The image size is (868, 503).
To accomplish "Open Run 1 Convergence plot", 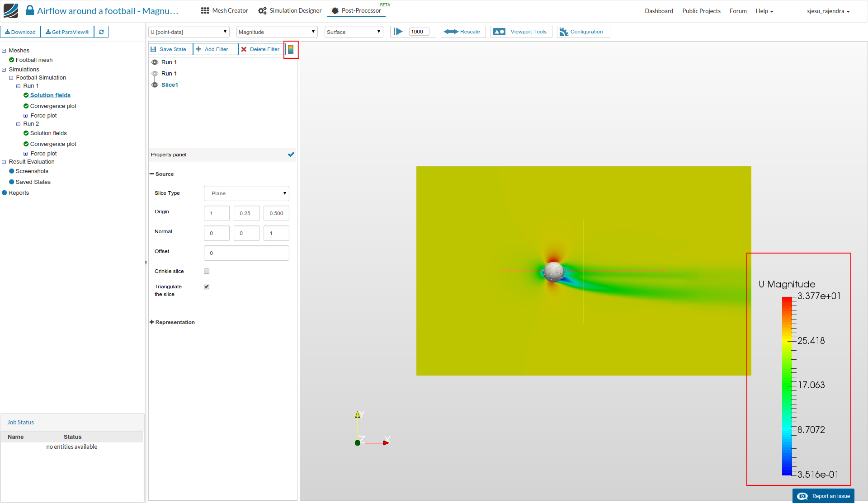I will point(53,106).
